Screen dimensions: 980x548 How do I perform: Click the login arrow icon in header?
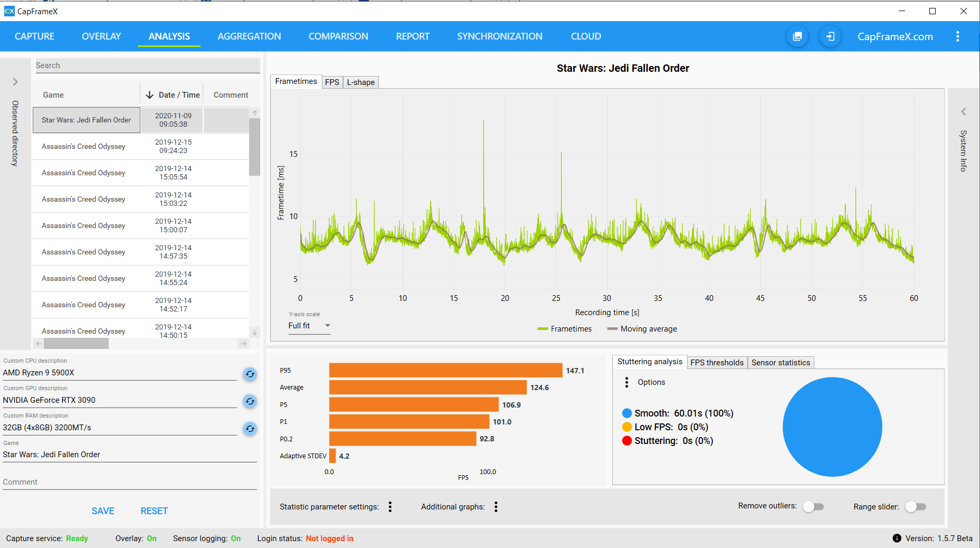point(830,36)
